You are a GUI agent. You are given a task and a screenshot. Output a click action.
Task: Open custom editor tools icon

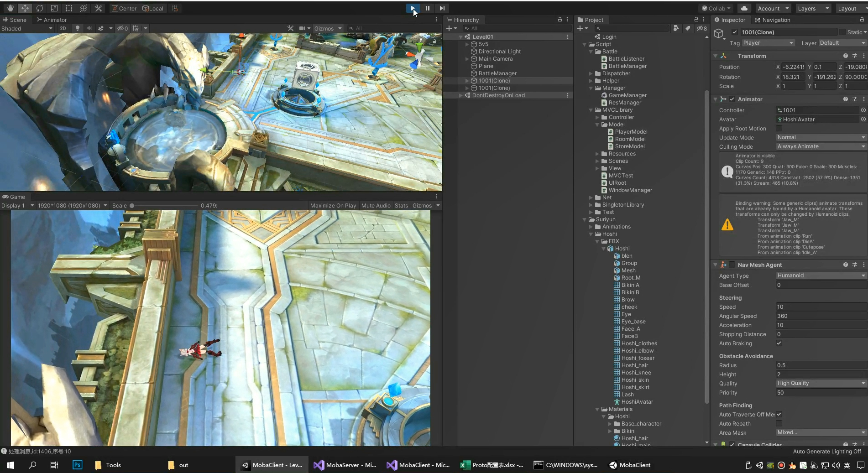[x=98, y=8]
